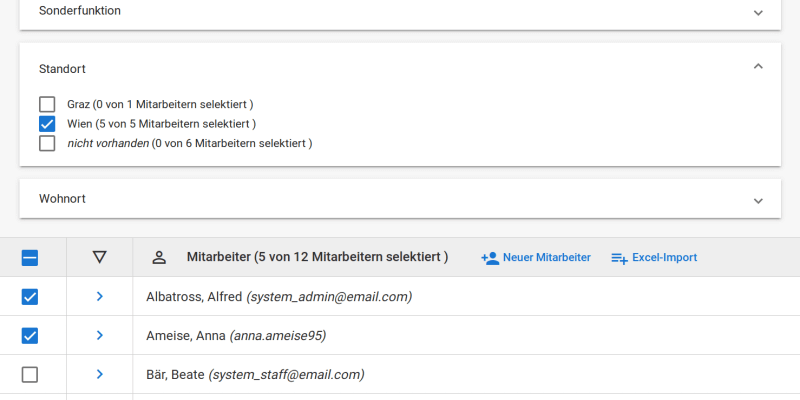This screenshot has width=800, height=400.
Task: Deselect Ameise, Anna row checkbox
Action: 30,336
